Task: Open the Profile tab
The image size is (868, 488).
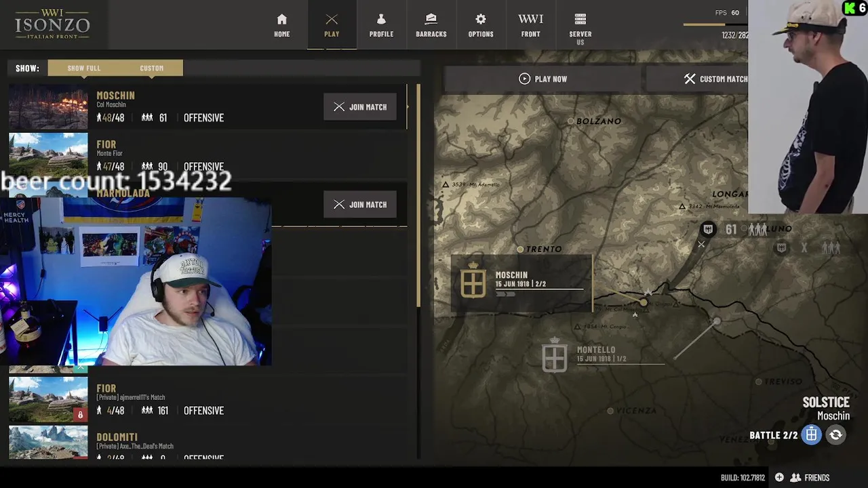Action: (381, 25)
